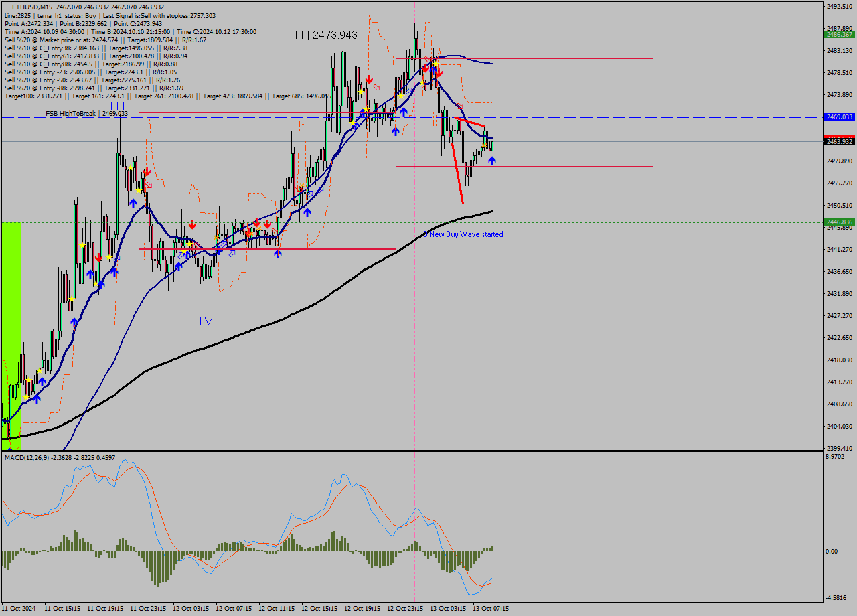The width and height of the screenshot is (857, 616).
Task: Click the blue 2469.033 price tag
Action: pyautogui.click(x=839, y=117)
